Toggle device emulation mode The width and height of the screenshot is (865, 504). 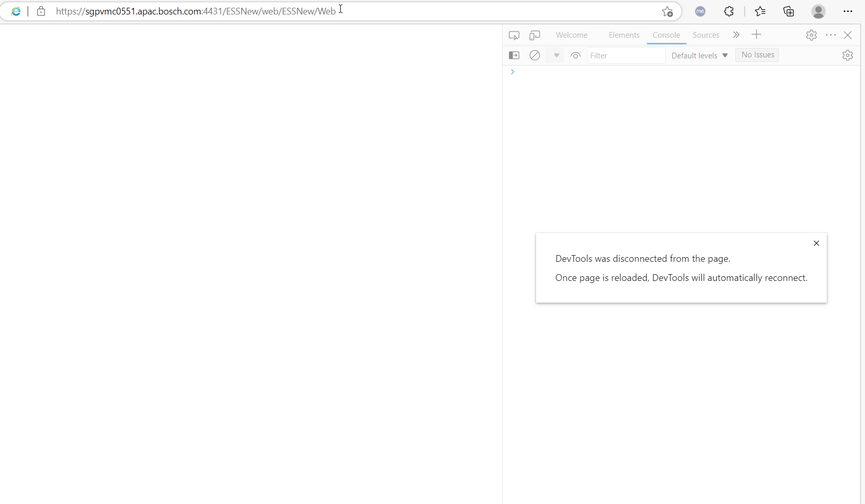(534, 35)
